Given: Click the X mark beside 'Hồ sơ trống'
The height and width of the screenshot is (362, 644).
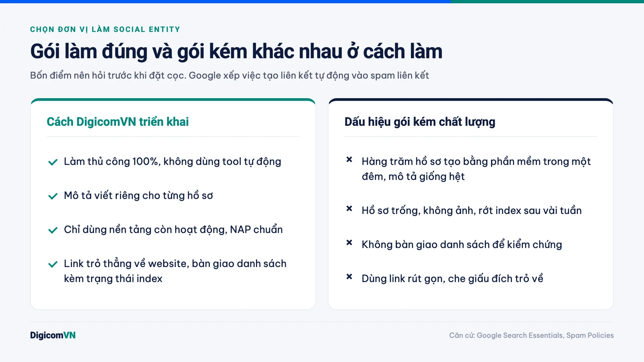Looking at the screenshot, I should (349, 208).
